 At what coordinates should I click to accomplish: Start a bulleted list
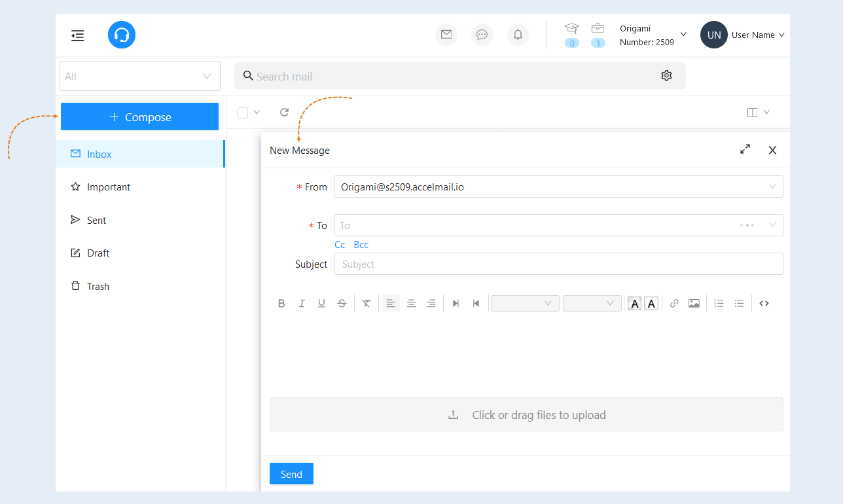(x=739, y=304)
